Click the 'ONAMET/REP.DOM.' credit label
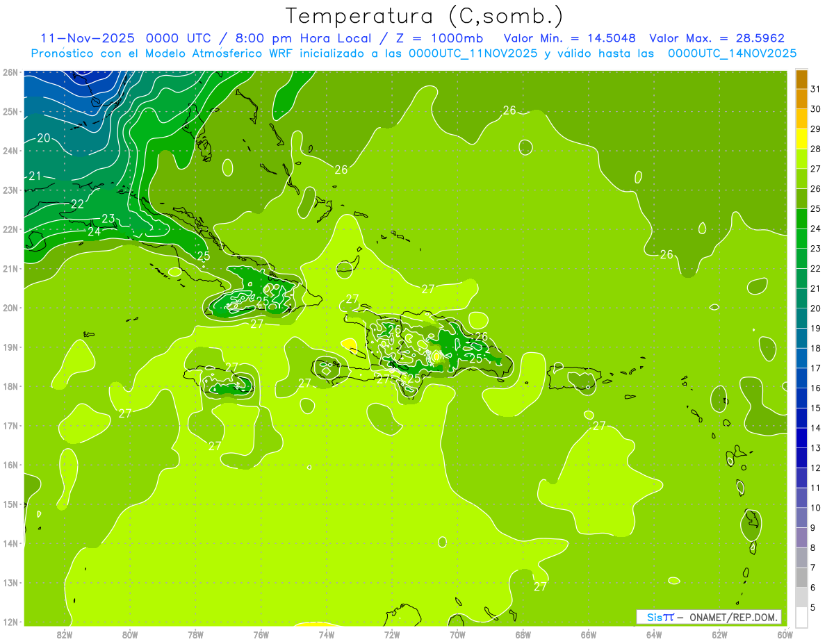834x644 pixels. tap(733, 617)
